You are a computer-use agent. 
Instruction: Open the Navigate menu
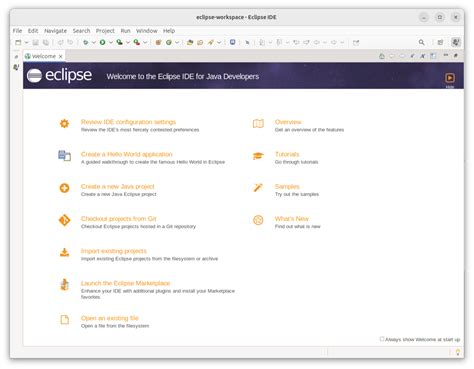coord(55,31)
